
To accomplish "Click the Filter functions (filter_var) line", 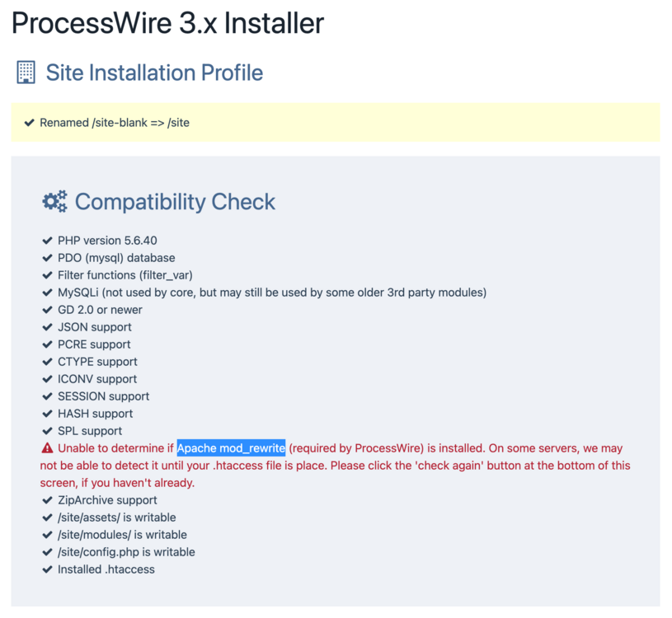I will [x=125, y=275].
